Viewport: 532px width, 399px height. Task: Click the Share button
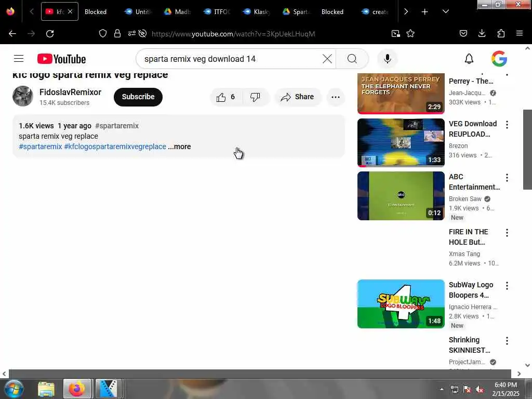coord(298,97)
